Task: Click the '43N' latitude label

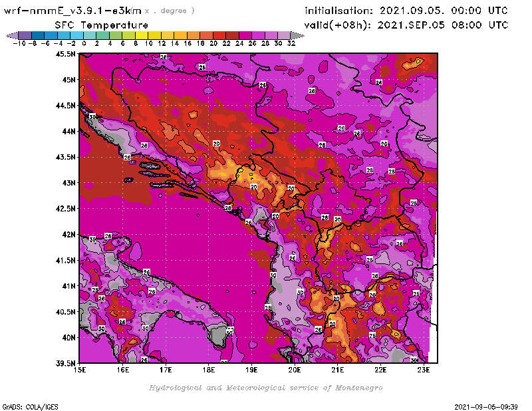Action: click(69, 183)
